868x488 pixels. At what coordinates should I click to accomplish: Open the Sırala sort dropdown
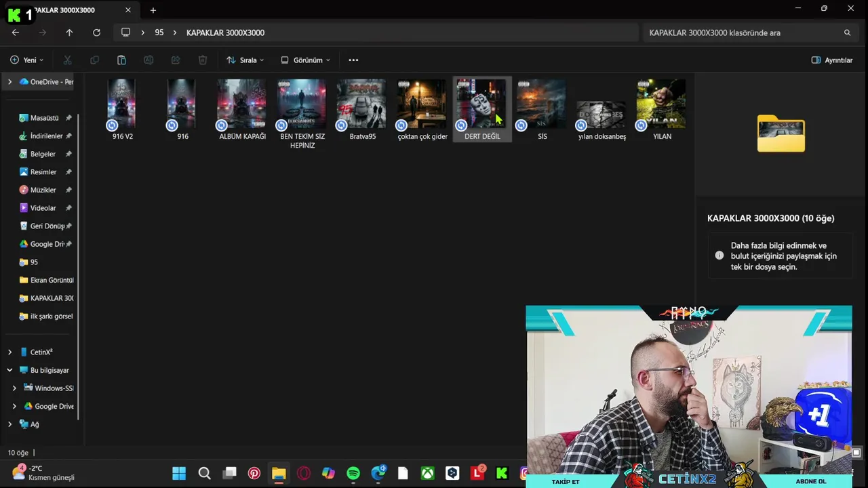[245, 60]
